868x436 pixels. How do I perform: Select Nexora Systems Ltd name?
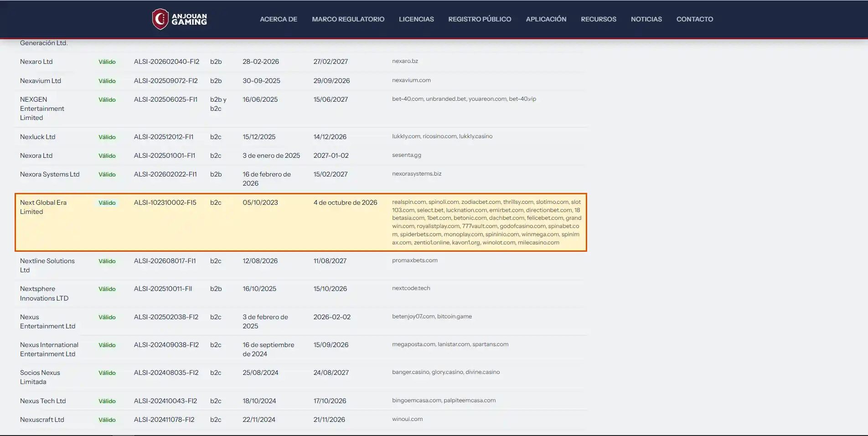point(50,174)
